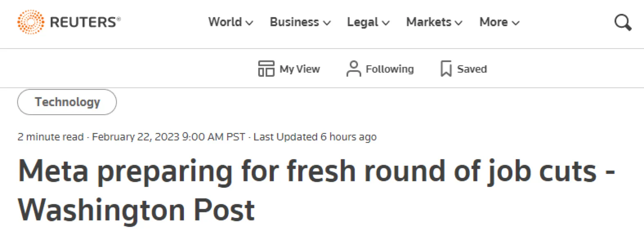Click the Saved bookmark icon
This screenshot has height=231, width=644.
[x=446, y=69]
